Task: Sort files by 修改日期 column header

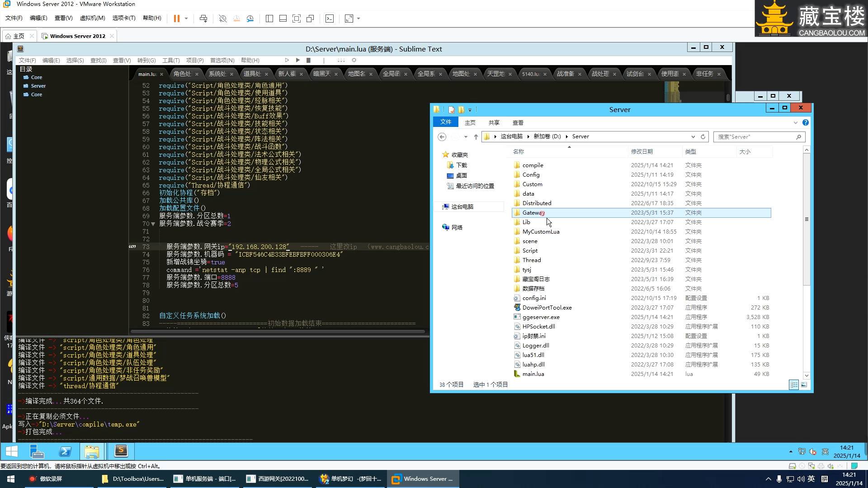Action: point(642,152)
